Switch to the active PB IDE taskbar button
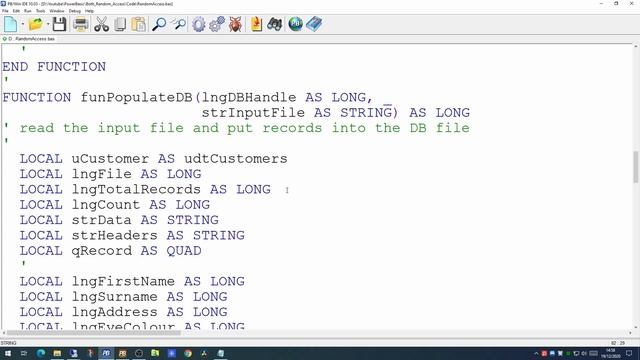 tap(106, 353)
